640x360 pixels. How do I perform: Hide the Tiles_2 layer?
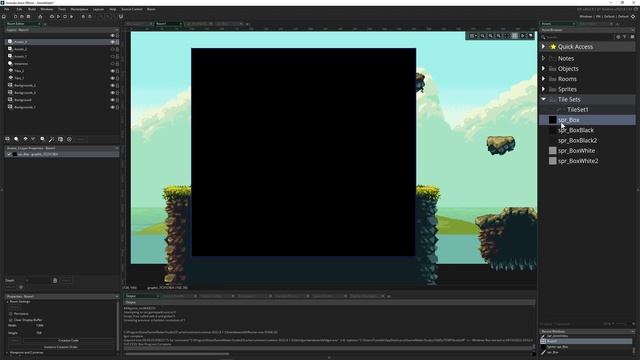(x=112, y=71)
